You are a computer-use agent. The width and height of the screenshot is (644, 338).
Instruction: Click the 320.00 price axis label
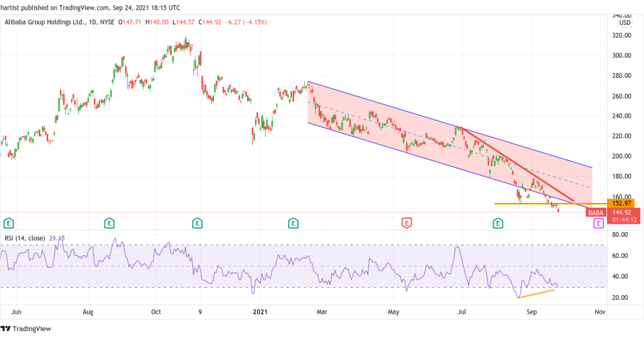tap(621, 35)
